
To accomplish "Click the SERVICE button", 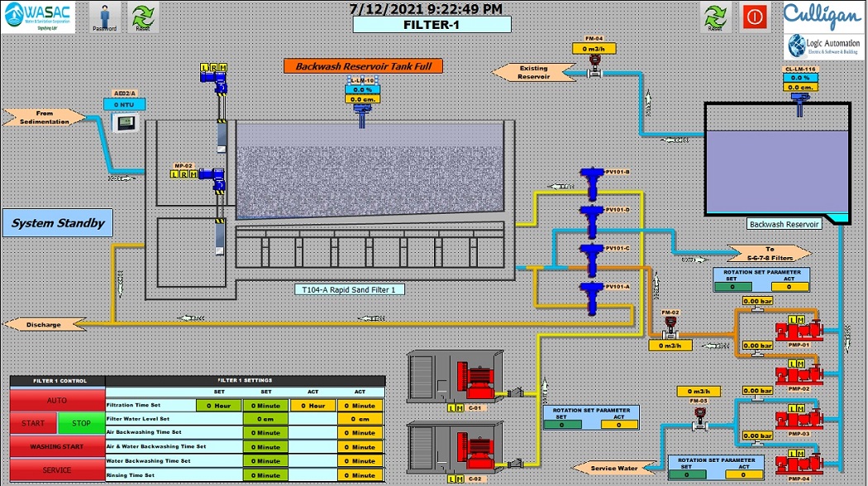I will pos(57,469).
